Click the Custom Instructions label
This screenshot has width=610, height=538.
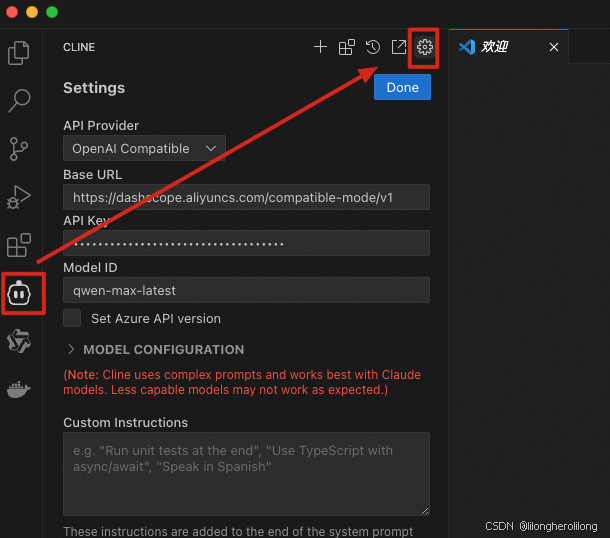(125, 422)
